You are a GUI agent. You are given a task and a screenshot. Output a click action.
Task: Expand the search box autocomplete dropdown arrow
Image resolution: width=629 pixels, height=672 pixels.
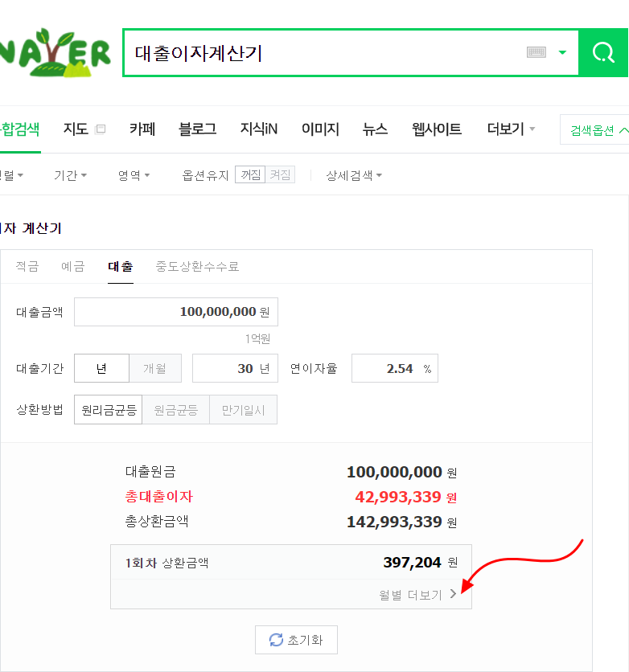[562, 53]
